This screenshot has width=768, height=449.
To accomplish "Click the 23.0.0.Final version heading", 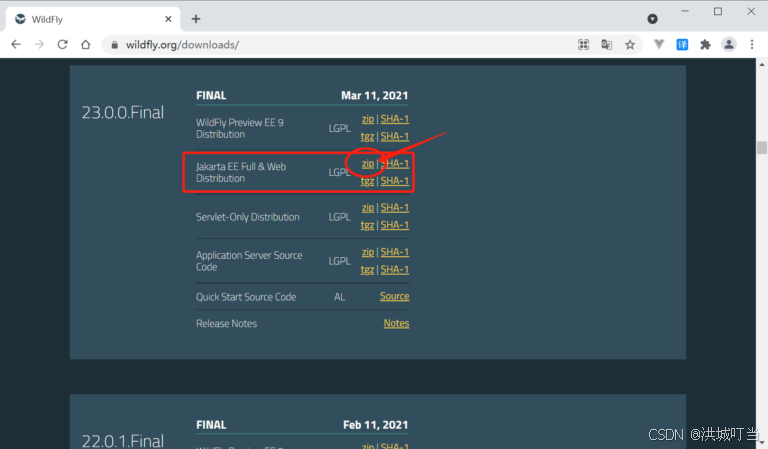I will click(x=123, y=113).
